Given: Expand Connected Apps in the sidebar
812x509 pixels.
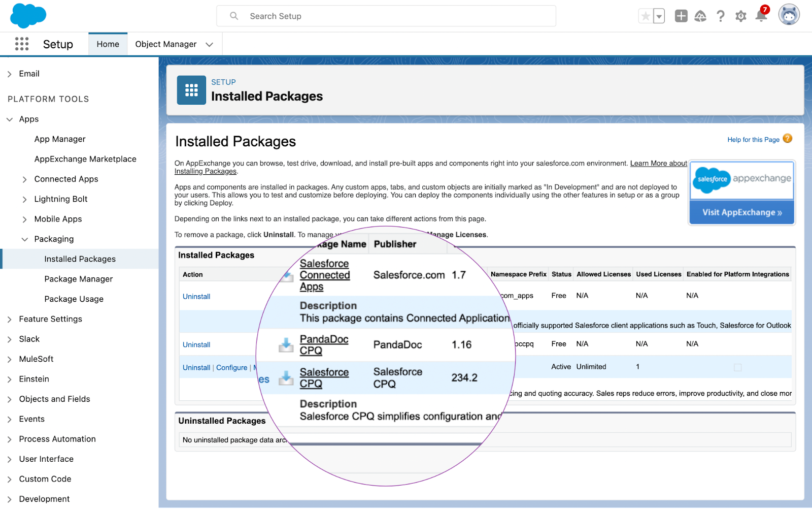Looking at the screenshot, I should pos(25,179).
